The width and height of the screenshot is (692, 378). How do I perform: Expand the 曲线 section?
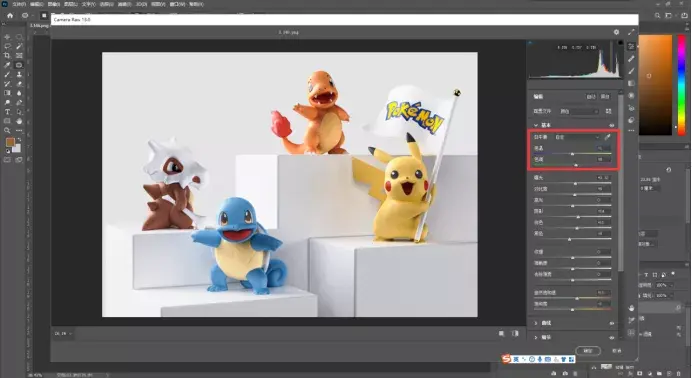point(536,323)
